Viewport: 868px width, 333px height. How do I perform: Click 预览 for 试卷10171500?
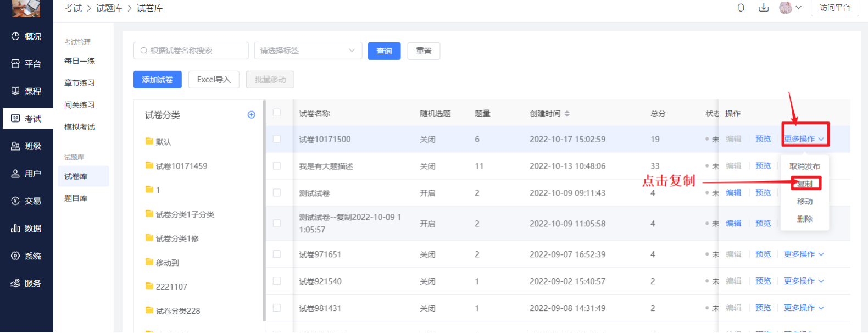(763, 139)
